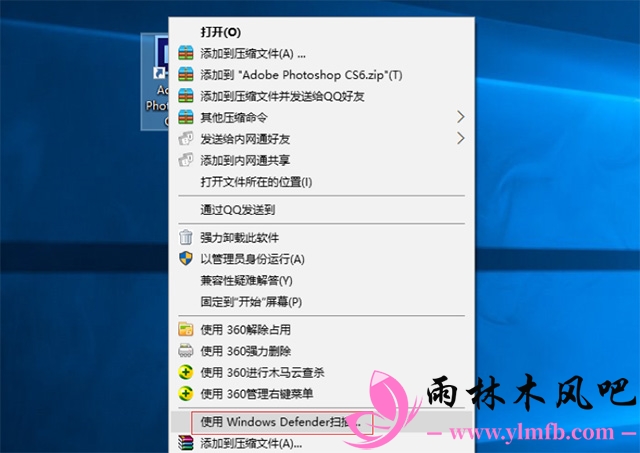Click archive icon next to 添加到压缩文件并发送给QQ好友
Viewport: 640px width, 453px height.
[x=186, y=96]
